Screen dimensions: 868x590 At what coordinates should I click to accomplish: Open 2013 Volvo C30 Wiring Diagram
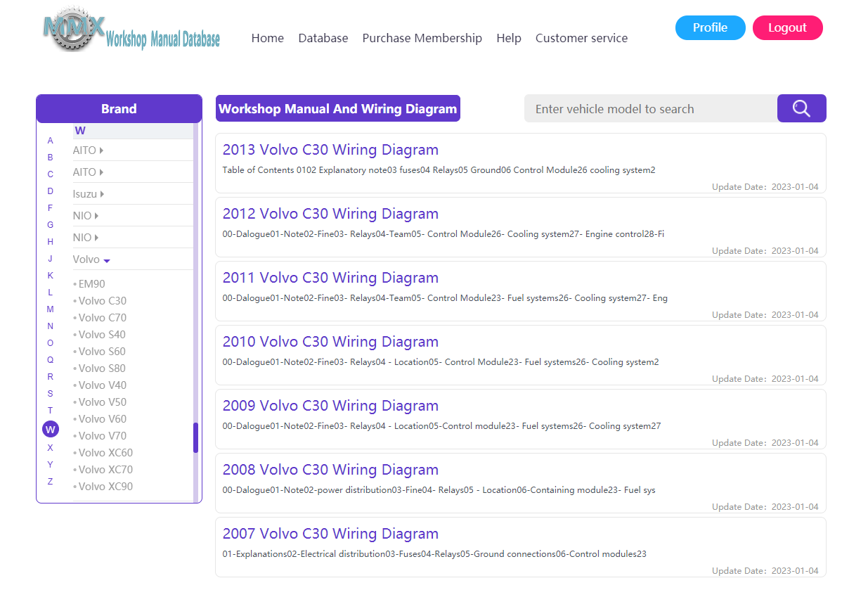coord(330,150)
